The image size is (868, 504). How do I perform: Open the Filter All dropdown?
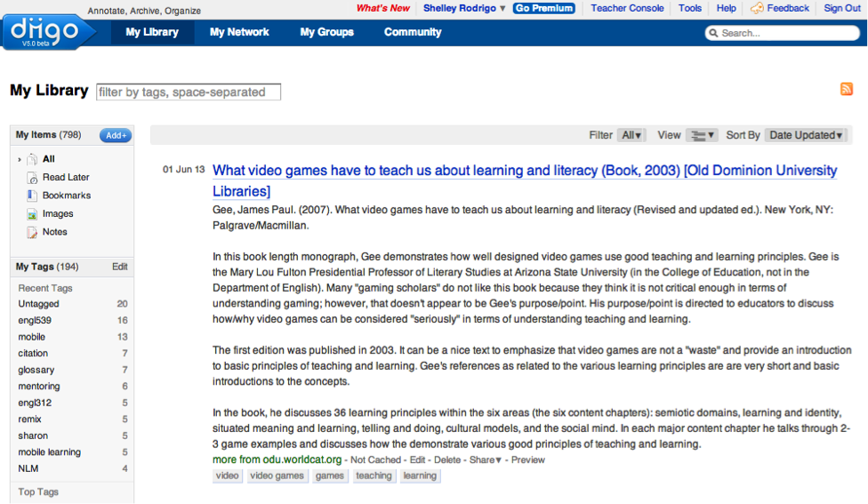(x=632, y=135)
